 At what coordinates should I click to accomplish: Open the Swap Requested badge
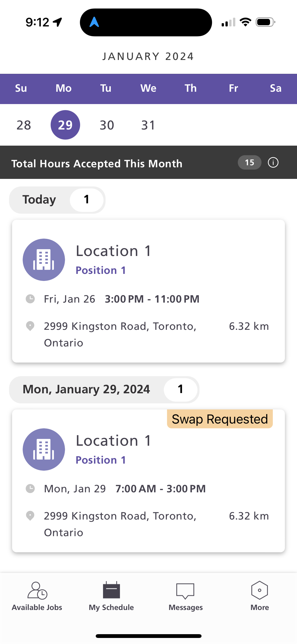pos(220,419)
